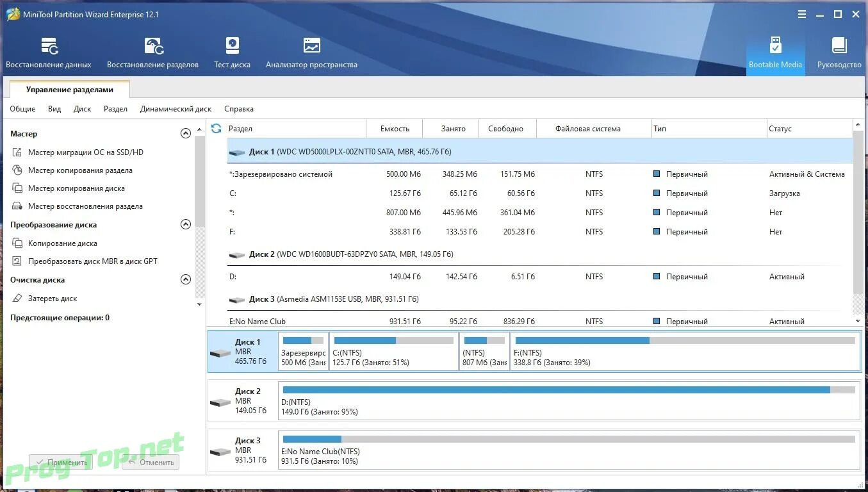Select the F:(NTFS) partition usage bar

coord(685,351)
